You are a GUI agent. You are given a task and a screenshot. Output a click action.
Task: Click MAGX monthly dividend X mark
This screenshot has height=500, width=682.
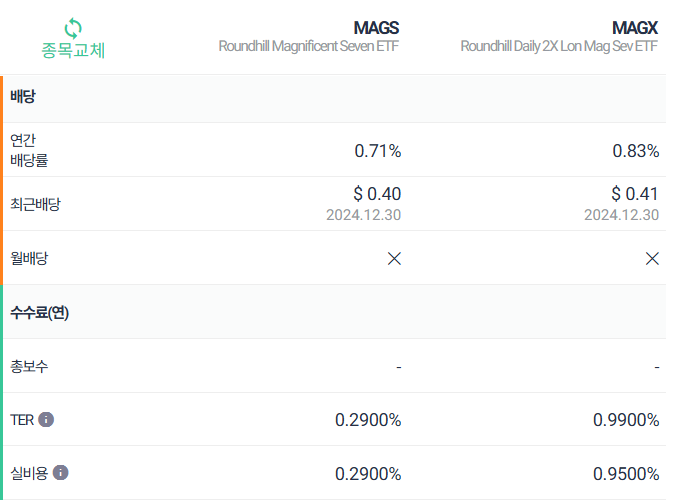click(652, 258)
